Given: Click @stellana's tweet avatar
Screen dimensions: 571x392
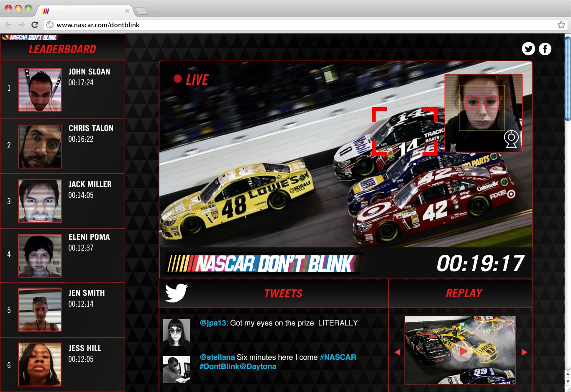Looking at the screenshot, I should click(176, 369).
